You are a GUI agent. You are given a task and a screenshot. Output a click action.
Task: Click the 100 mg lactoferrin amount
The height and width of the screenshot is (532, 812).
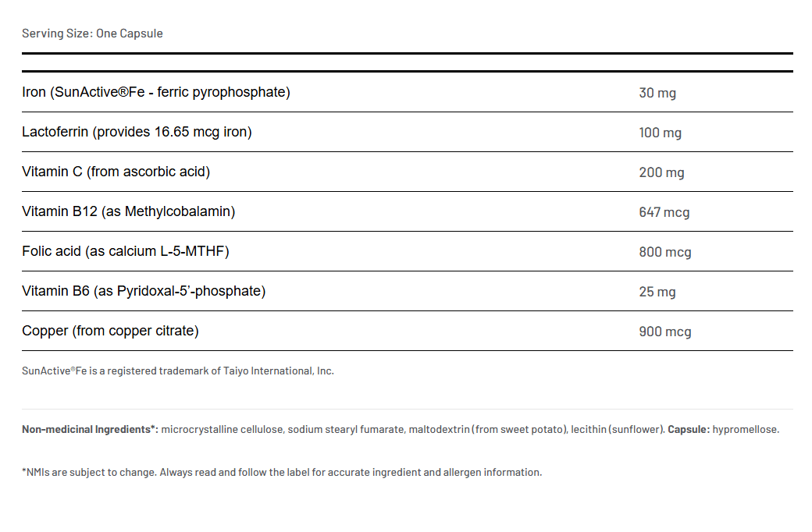[660, 133]
